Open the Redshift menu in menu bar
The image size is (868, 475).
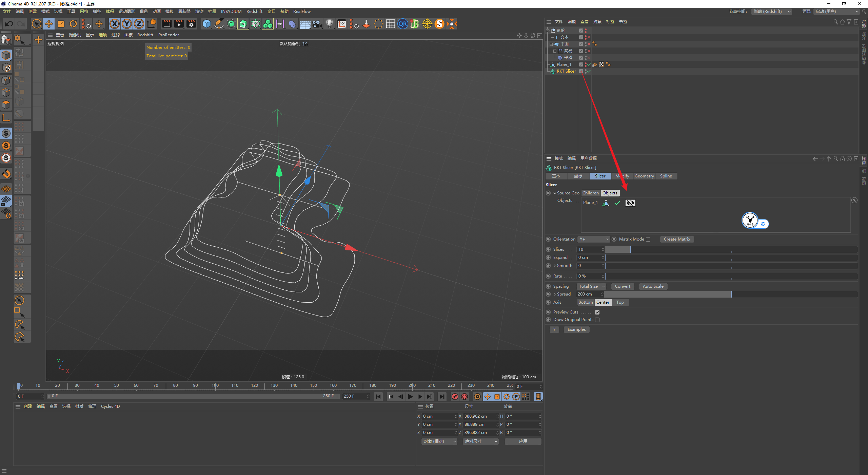pos(254,11)
